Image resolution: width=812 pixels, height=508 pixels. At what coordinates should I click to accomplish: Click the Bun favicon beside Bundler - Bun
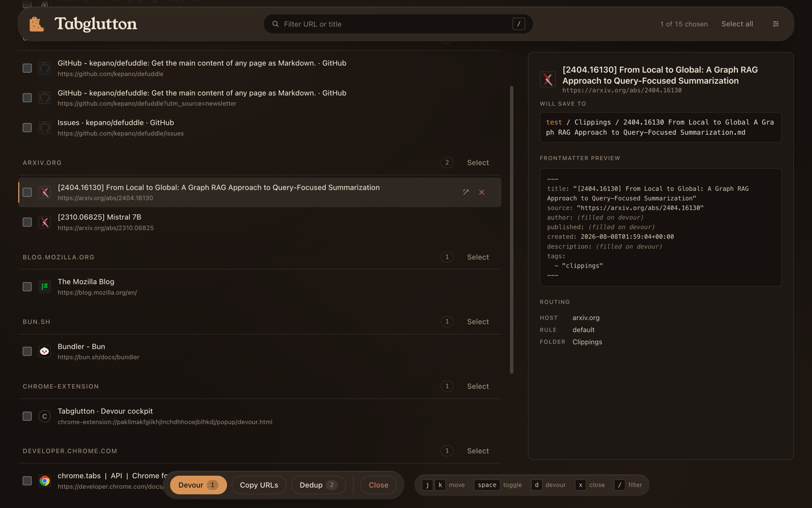[x=45, y=351]
